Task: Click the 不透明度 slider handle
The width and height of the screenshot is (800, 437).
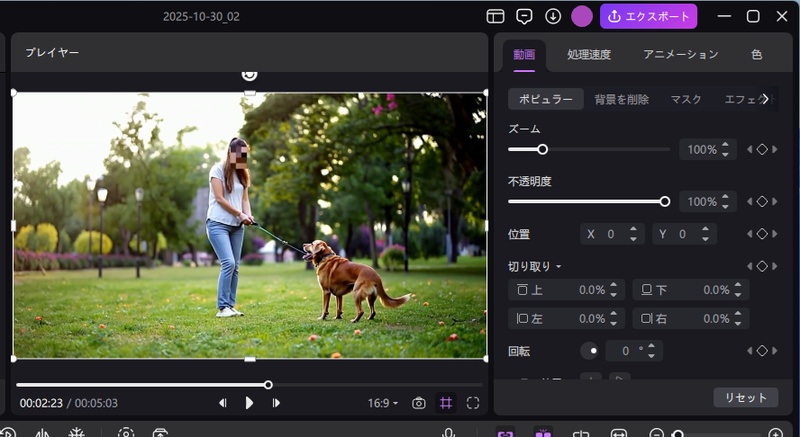Action: pyautogui.click(x=665, y=201)
